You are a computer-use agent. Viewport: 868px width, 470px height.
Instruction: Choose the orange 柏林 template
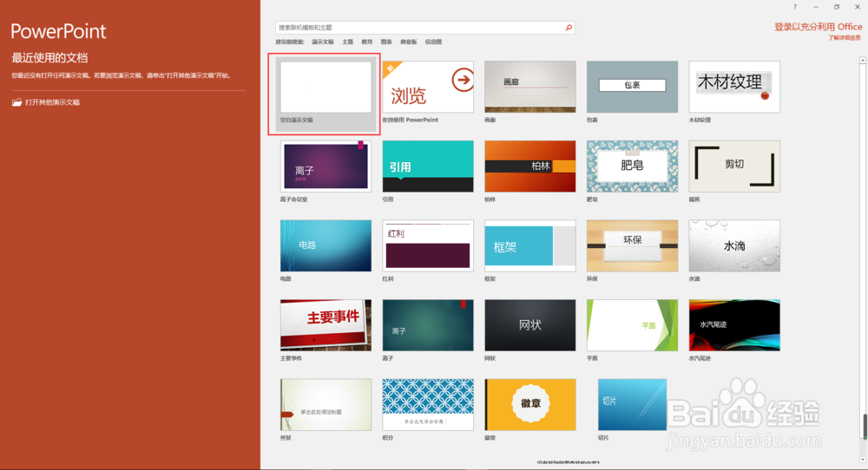(529, 166)
